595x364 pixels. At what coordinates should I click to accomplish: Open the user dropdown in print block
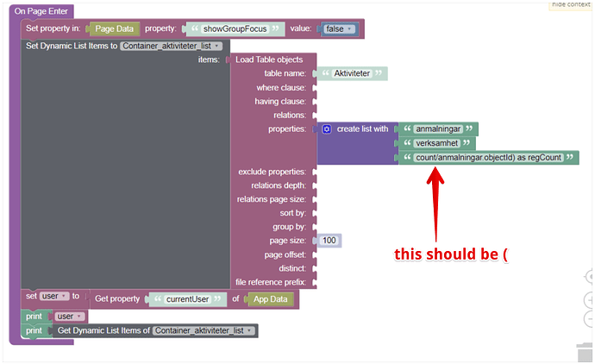70,317
